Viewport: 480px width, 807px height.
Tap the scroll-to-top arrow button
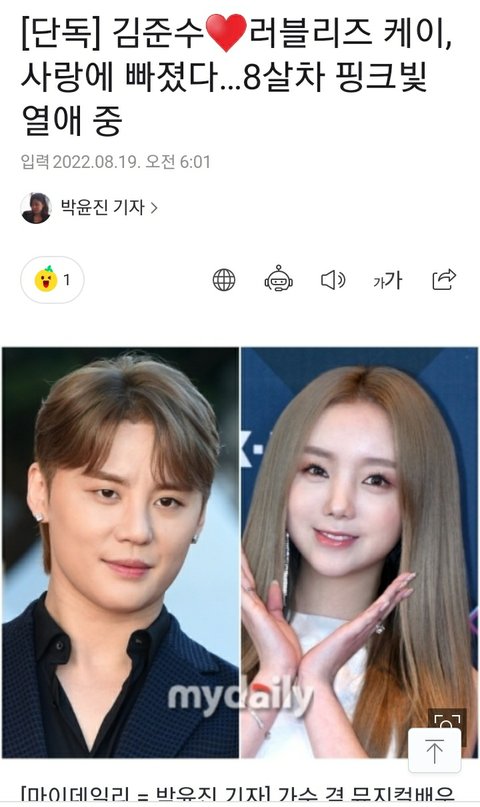[434, 750]
